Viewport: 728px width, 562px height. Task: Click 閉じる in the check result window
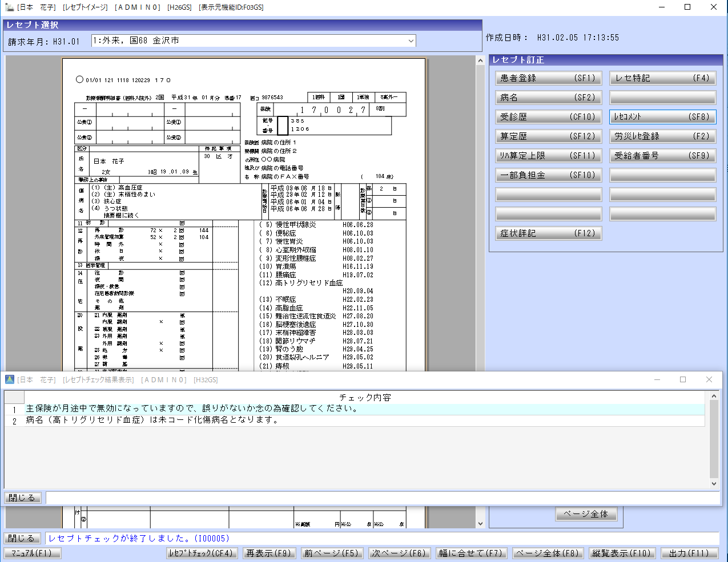point(22,498)
